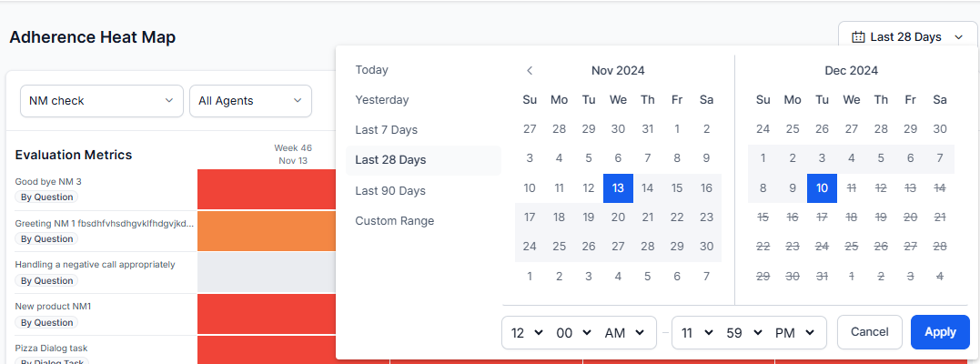Image resolution: width=980 pixels, height=364 pixels.
Task: Open the Last 28 Days range dropdown
Action: [907, 37]
